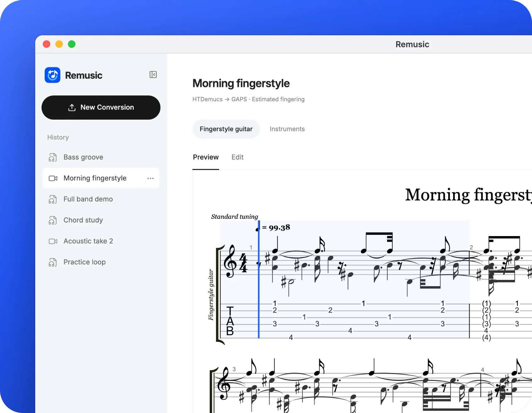
Task: Select the Fingerstyle guitar tab
Action: [x=226, y=129]
